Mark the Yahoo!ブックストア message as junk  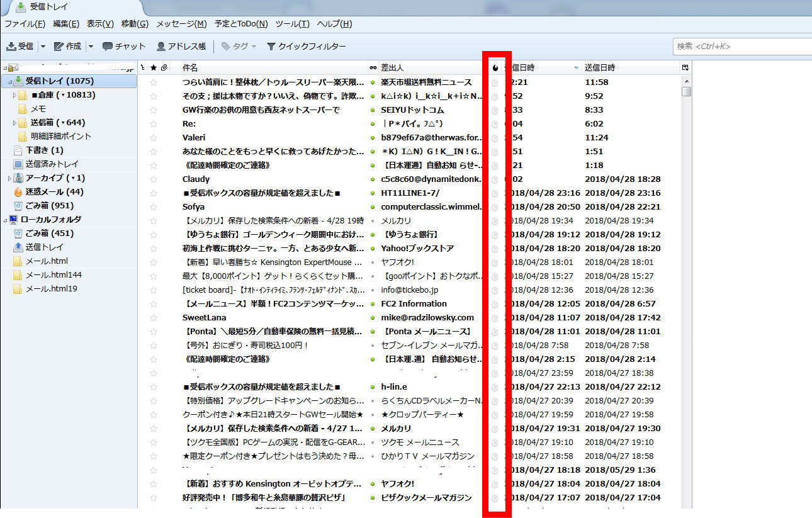click(x=495, y=248)
